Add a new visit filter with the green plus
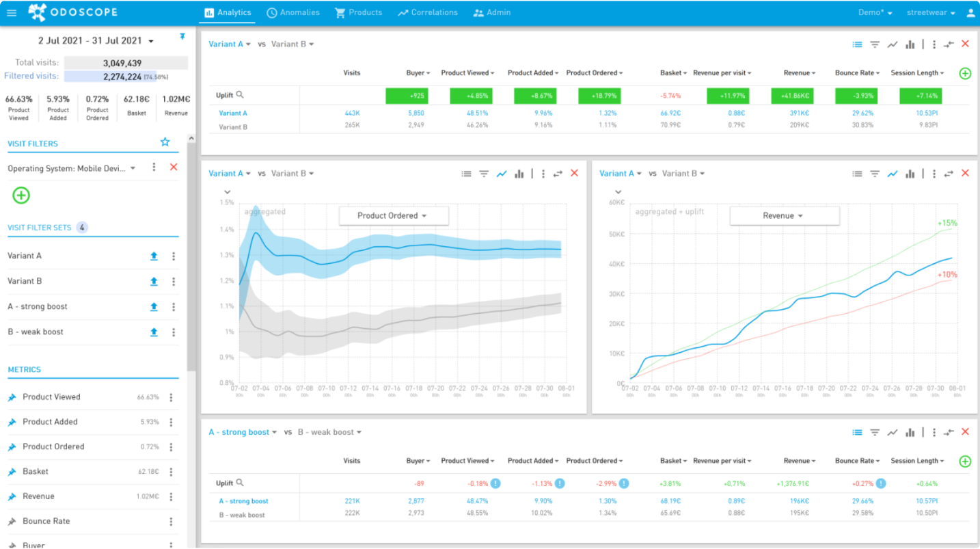The height and width of the screenshot is (549, 980). click(21, 196)
